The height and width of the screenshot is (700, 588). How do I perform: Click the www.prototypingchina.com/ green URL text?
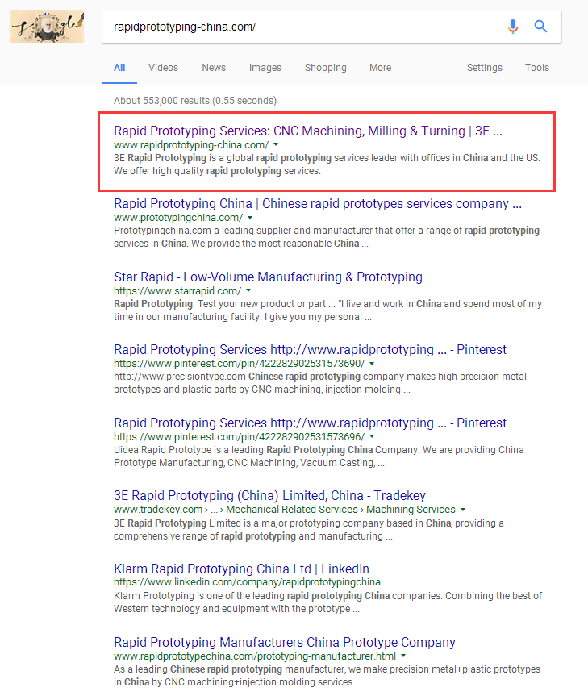178,218
